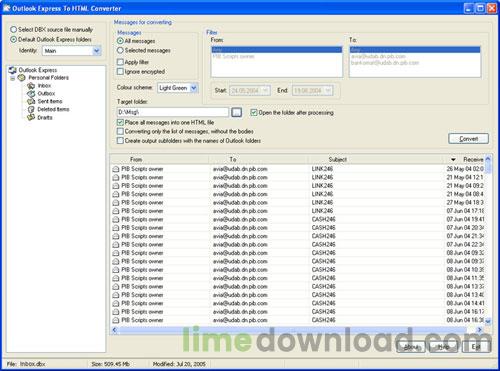
Task: Select the Deleted Items folder icon
Action: point(31,109)
